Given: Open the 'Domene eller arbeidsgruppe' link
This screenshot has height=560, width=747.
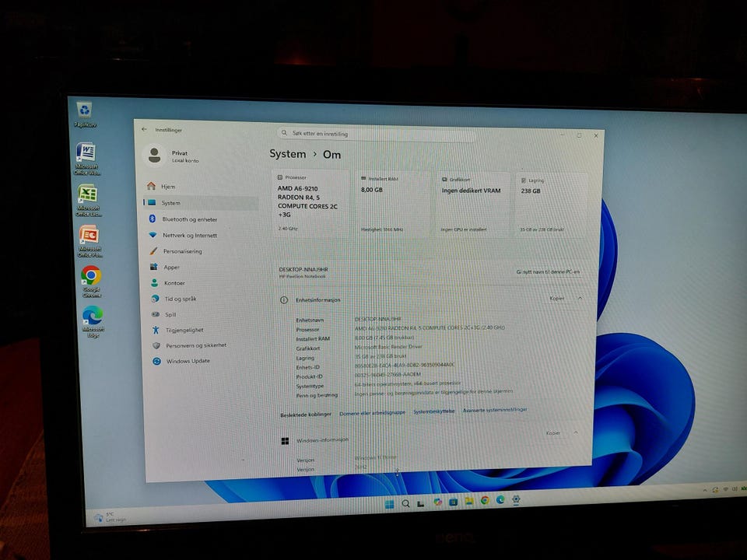Looking at the screenshot, I should (x=372, y=413).
